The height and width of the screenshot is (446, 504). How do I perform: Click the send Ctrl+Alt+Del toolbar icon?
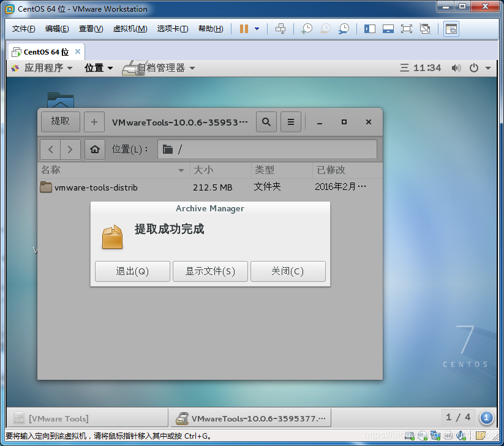tap(280, 29)
